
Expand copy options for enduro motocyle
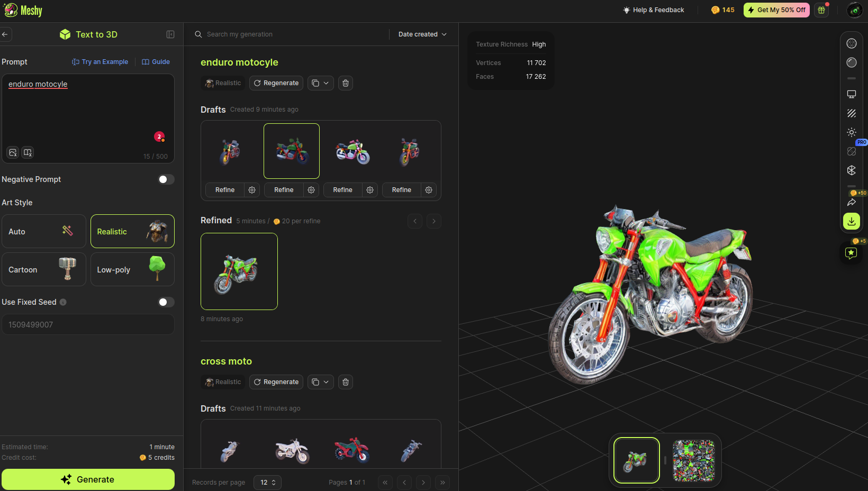point(321,83)
